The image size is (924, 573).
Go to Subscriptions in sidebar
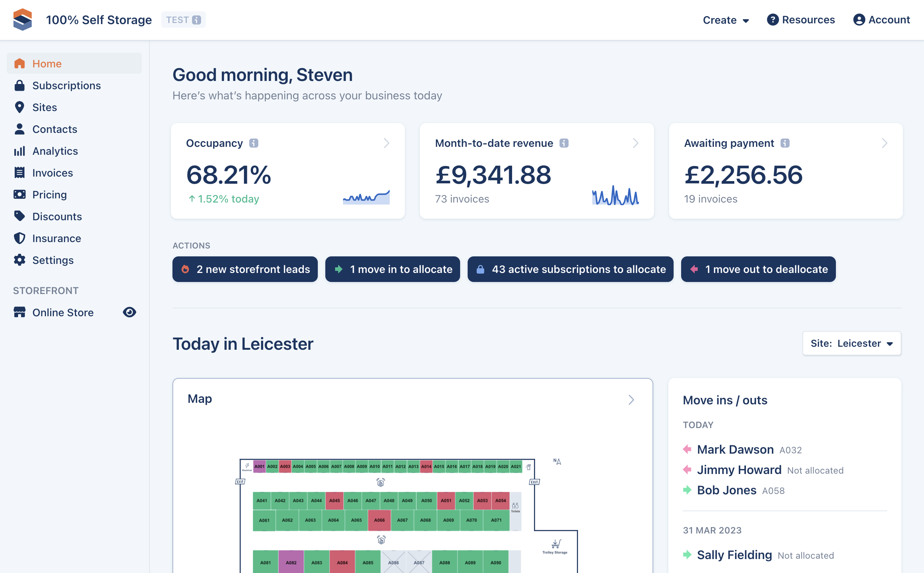(x=66, y=85)
